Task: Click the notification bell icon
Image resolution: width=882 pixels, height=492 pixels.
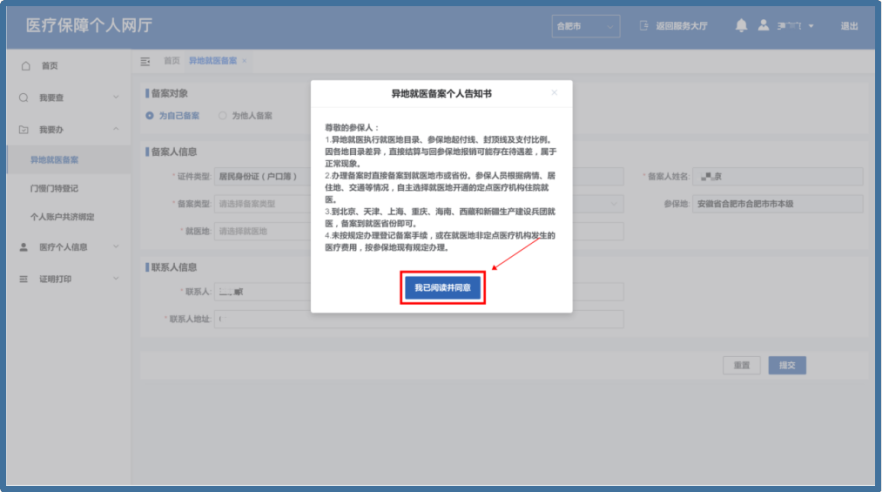Action: pyautogui.click(x=741, y=26)
